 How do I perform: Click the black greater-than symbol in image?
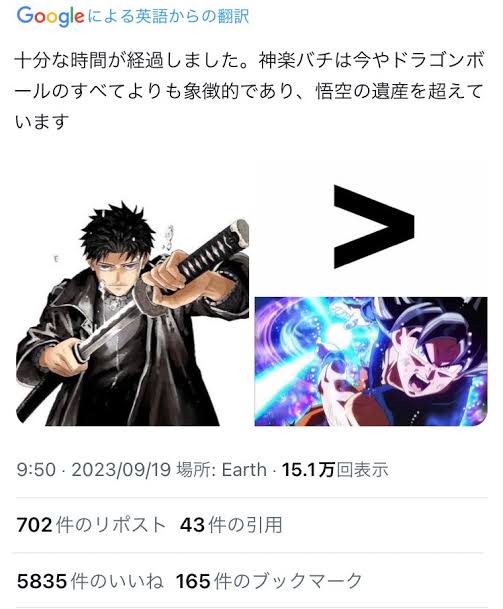(374, 227)
